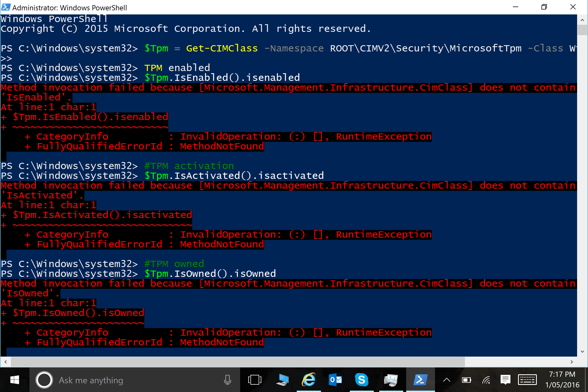The height and width of the screenshot is (392, 588).
Task: Open the Resource Monitor taskbar icon
Action: pyautogui.click(x=391, y=380)
